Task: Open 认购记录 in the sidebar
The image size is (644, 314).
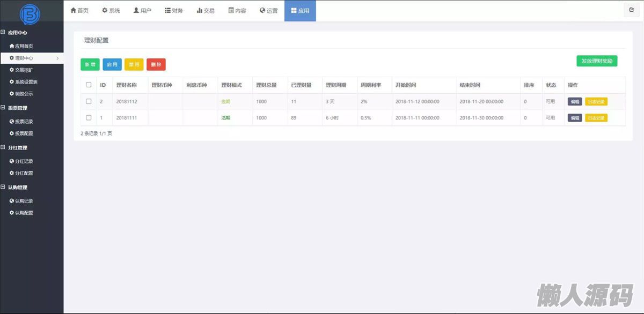Action: point(21,201)
